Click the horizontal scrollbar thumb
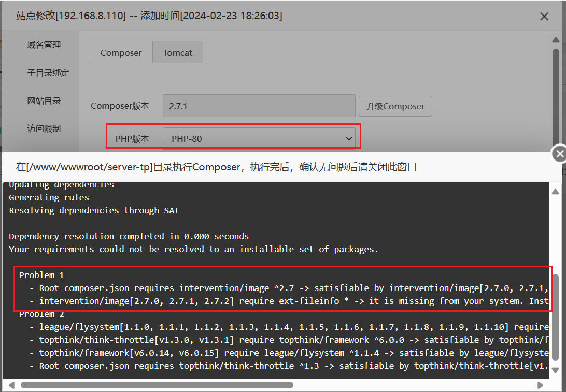Screen dimensions: 566x392 pyautogui.click(x=157, y=385)
